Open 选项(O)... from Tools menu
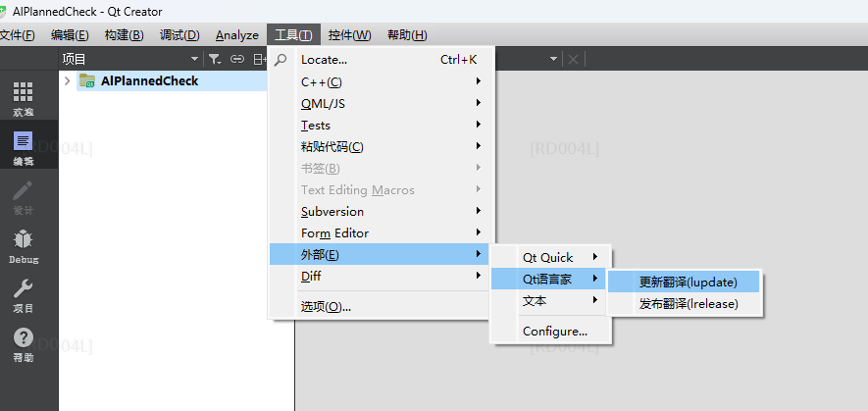The image size is (868, 411). click(x=381, y=306)
